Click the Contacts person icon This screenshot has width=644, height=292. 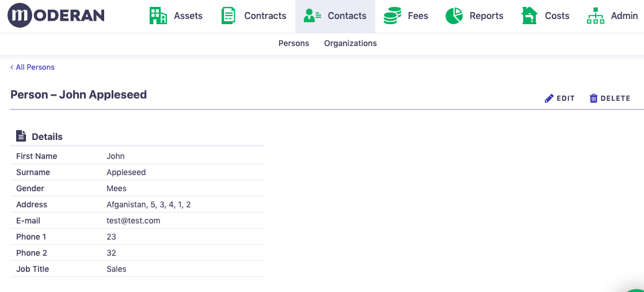click(313, 16)
